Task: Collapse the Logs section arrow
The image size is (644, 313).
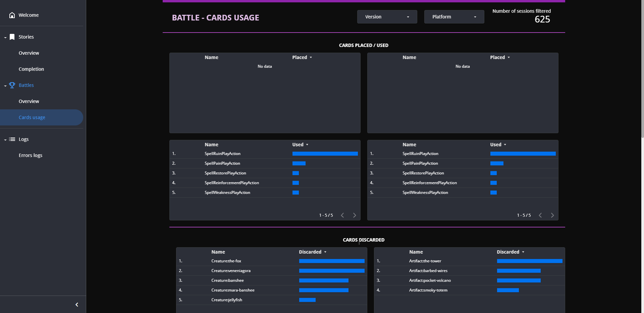Action: tap(5, 140)
